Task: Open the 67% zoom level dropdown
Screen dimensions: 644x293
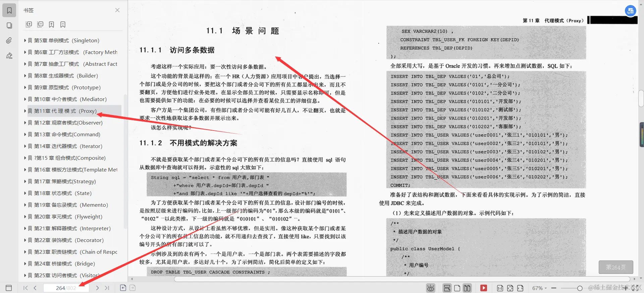Action: pyautogui.click(x=539, y=288)
